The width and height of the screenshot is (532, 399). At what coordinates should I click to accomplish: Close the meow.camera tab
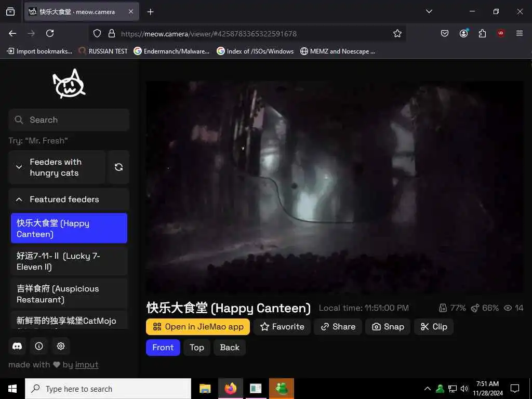point(131,11)
